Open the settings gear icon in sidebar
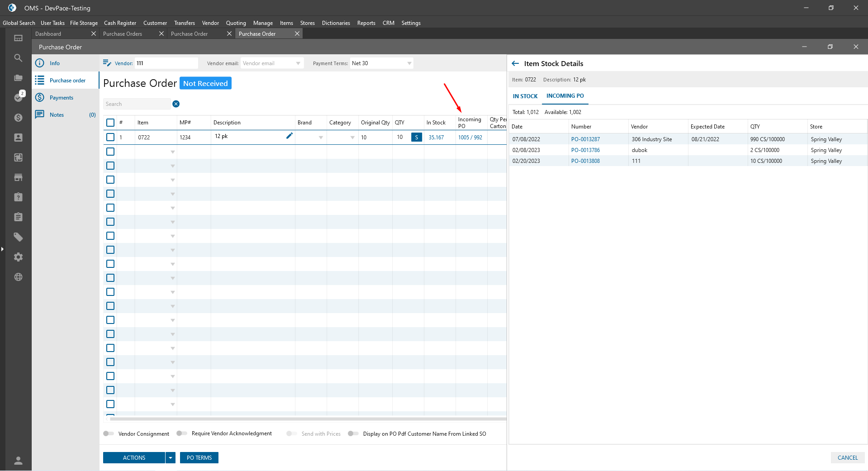Image resolution: width=868 pixels, height=471 pixels. click(18, 257)
